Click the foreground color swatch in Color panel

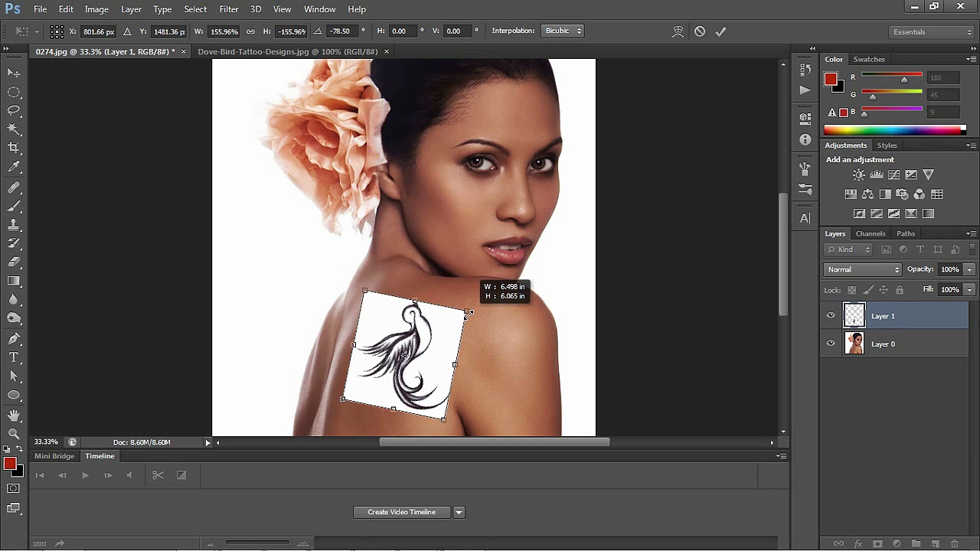tap(831, 79)
